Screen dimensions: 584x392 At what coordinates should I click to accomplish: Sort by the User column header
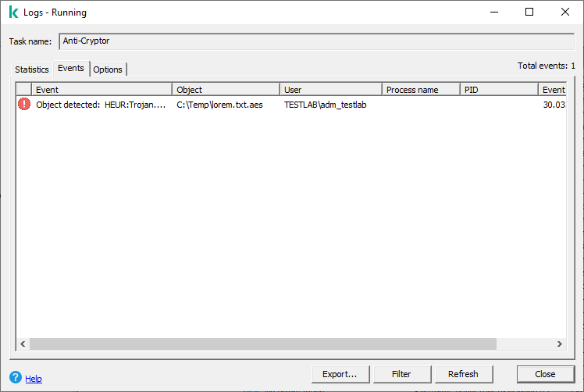point(331,90)
